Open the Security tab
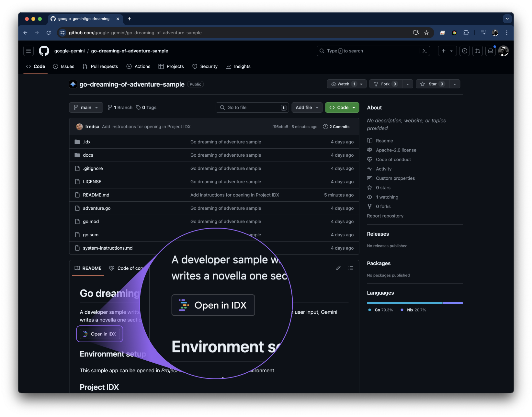532x417 pixels. click(x=205, y=66)
